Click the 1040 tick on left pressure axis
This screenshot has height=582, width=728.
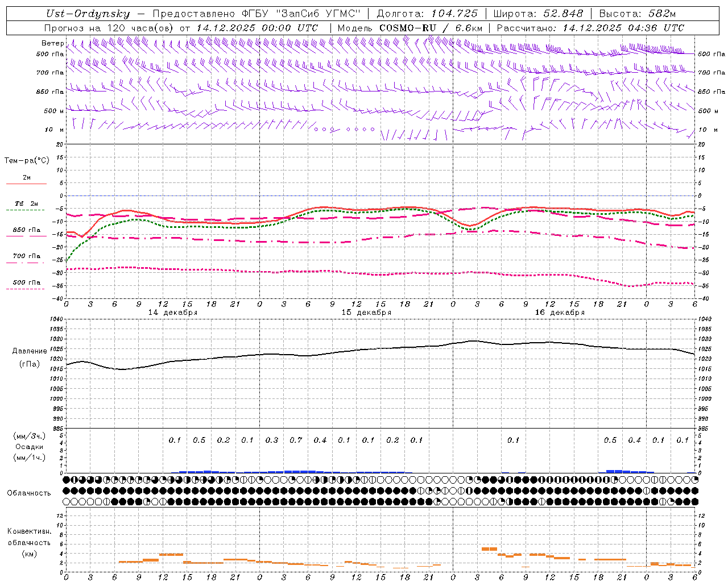click(57, 319)
